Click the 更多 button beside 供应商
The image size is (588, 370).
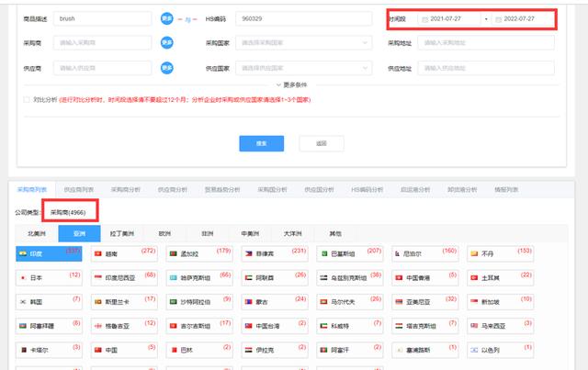[166, 68]
